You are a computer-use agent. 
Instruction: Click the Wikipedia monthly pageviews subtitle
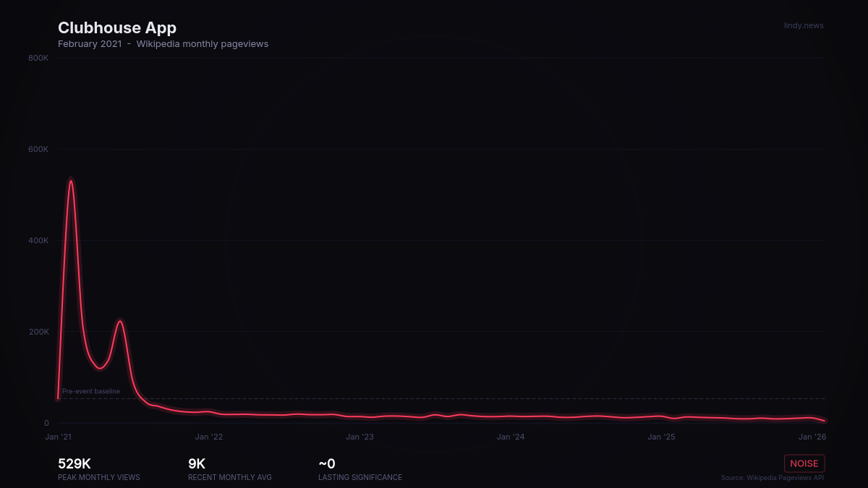(202, 44)
